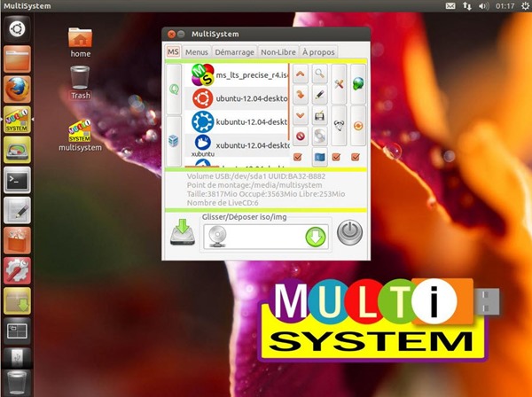Open the Trash at the launcher bottom
The image size is (532, 397).
pos(17,383)
